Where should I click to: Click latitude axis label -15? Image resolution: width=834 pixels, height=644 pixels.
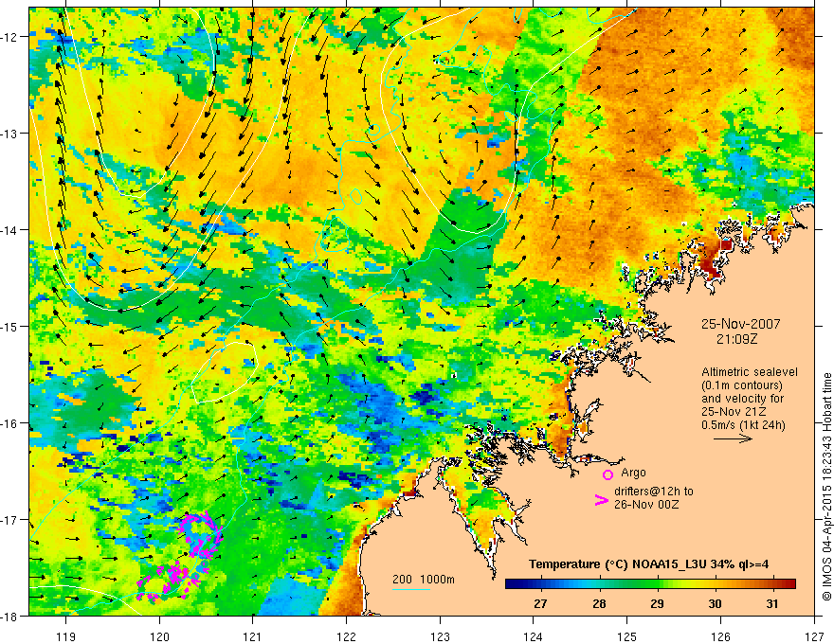pos(10,327)
